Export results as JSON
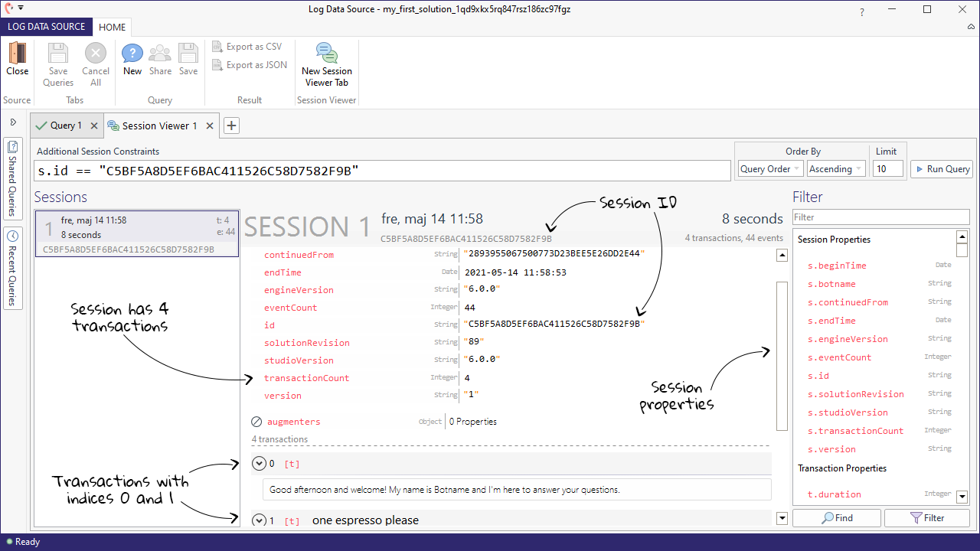The height and width of the screenshot is (551, 980). click(x=250, y=65)
